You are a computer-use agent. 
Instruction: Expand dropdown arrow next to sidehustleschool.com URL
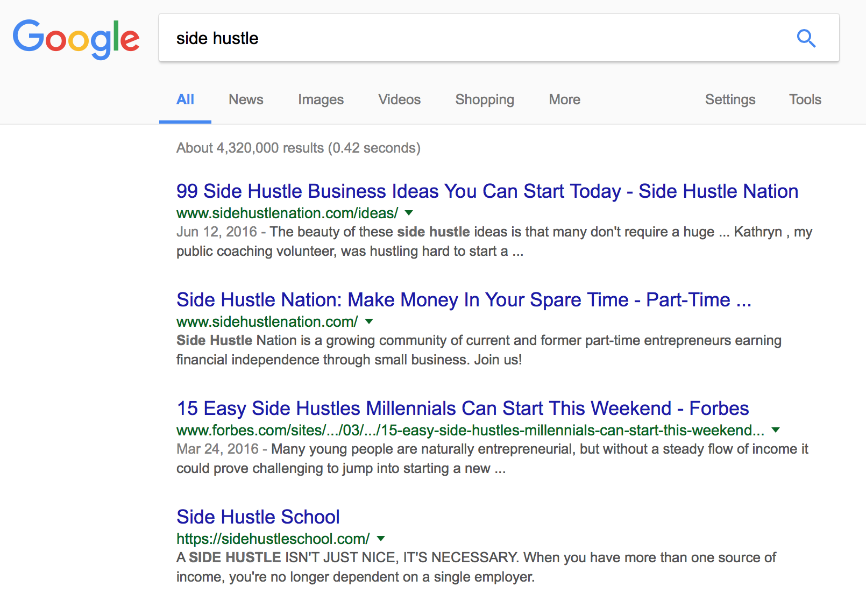click(x=381, y=539)
